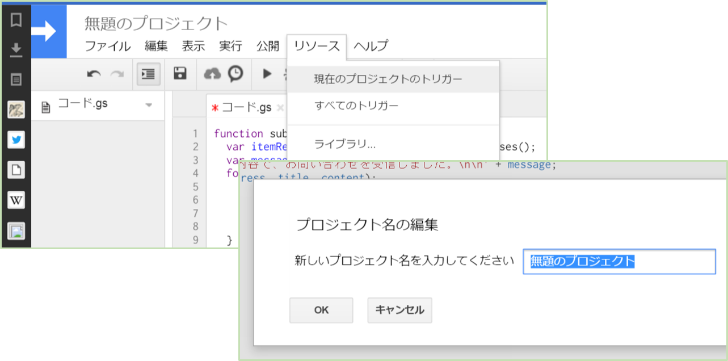Open the ヘルプ menu
Viewport: 728px width, 361px height.
tap(370, 46)
